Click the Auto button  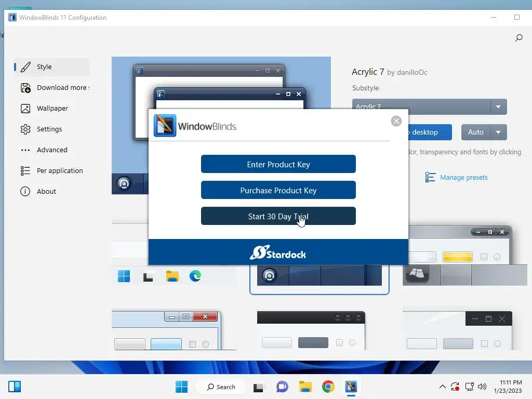pyautogui.click(x=476, y=132)
